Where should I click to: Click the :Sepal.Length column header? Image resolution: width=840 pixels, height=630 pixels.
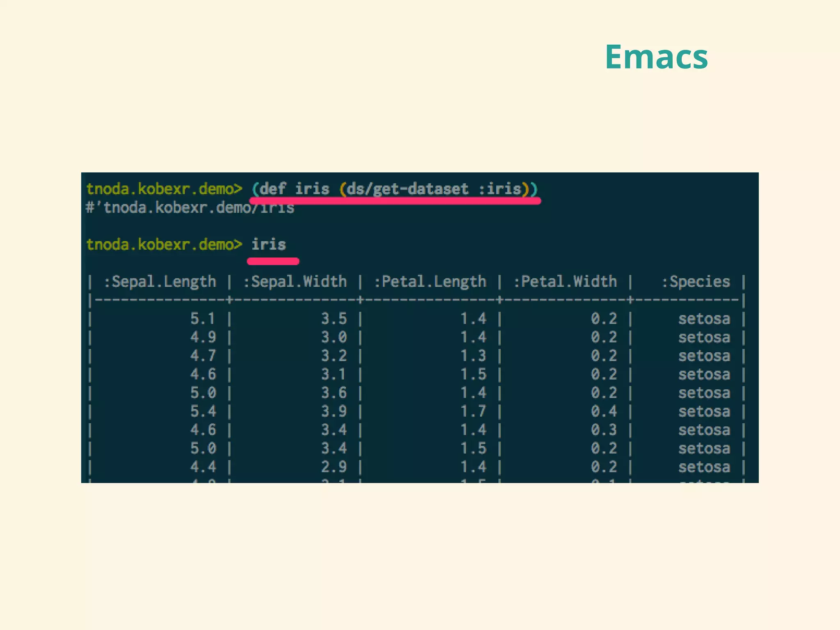click(x=160, y=282)
